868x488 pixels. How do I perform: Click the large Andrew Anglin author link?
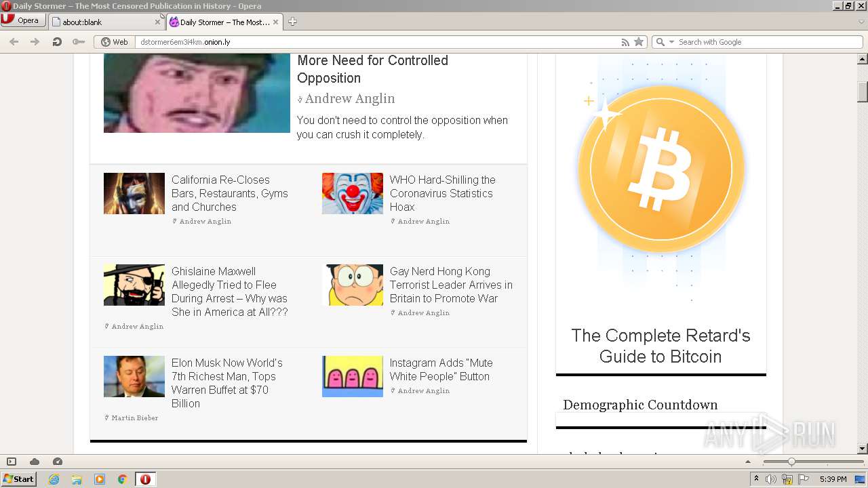350,98
